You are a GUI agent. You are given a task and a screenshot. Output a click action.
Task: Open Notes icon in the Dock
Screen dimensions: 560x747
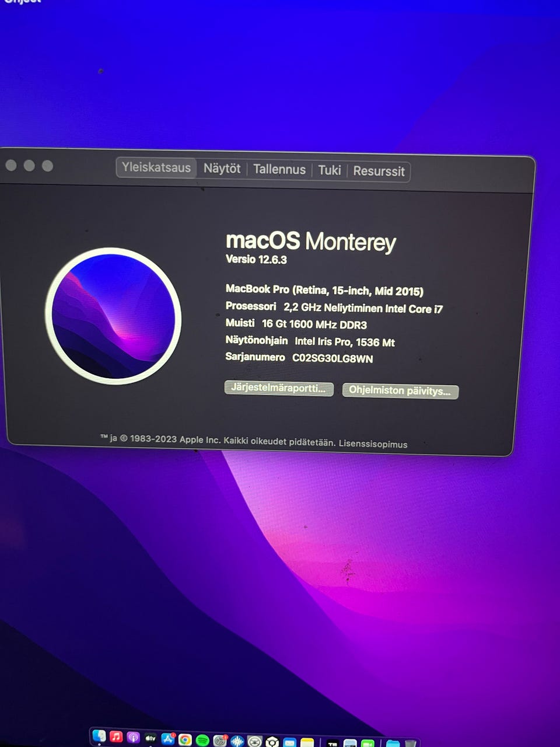tap(307, 742)
